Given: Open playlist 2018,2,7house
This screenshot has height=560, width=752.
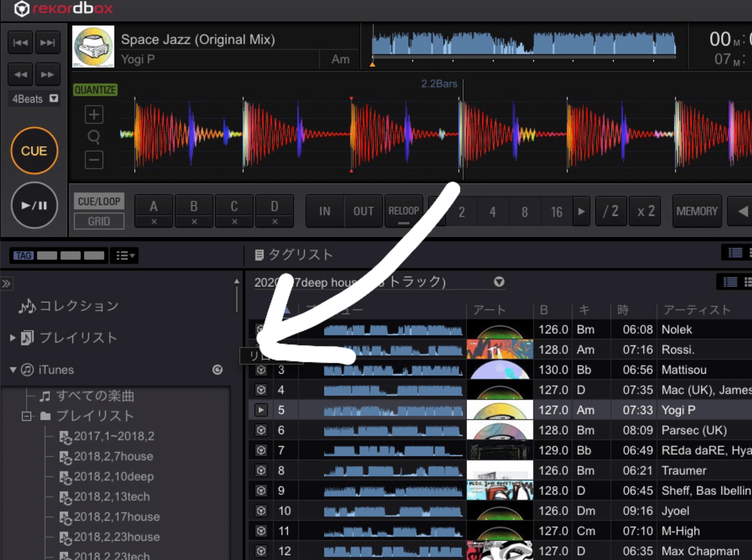Looking at the screenshot, I should tap(106, 456).
